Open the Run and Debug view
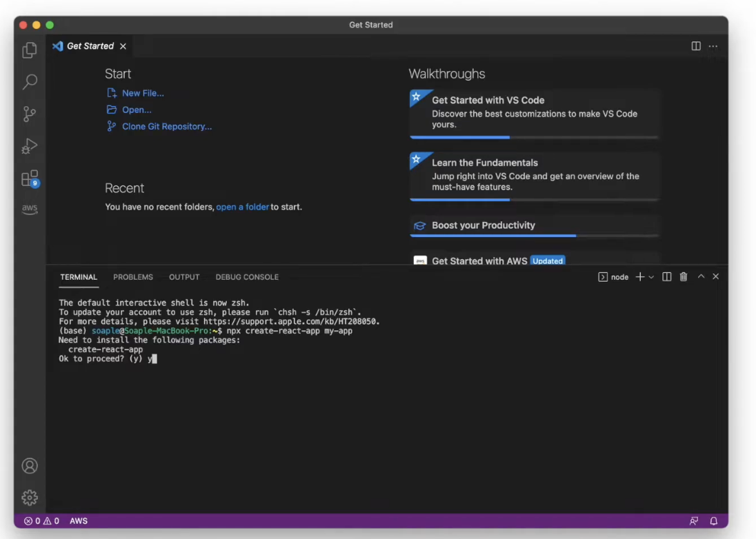756x539 pixels. pos(29,145)
